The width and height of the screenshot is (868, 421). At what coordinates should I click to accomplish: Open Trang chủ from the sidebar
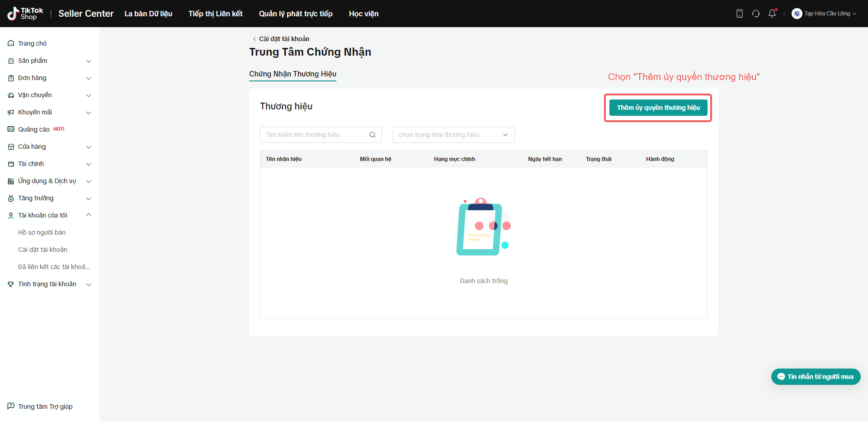[x=32, y=43]
